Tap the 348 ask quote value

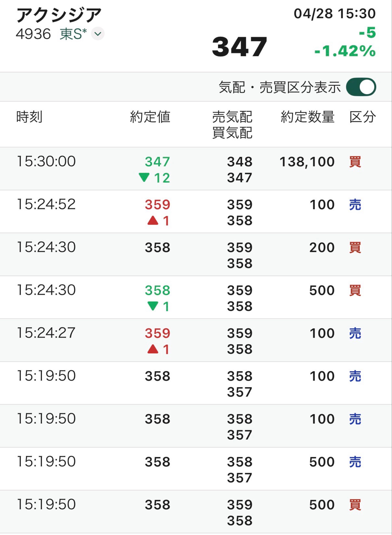[240, 162]
